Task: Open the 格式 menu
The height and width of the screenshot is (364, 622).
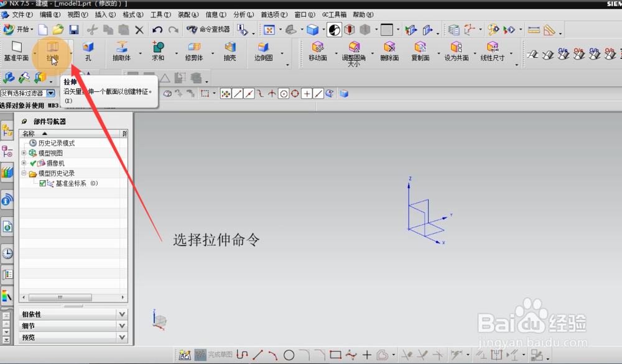Action: tap(133, 15)
